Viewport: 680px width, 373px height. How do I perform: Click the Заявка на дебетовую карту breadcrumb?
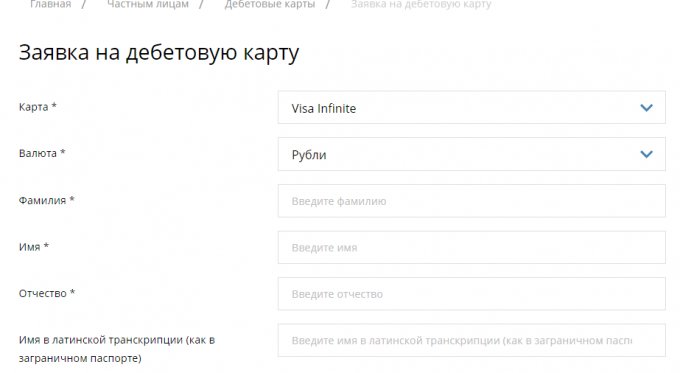click(x=421, y=4)
